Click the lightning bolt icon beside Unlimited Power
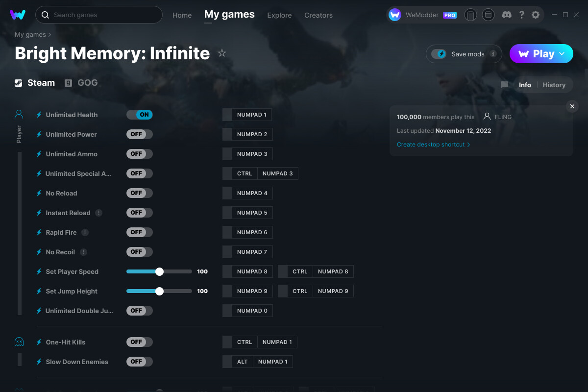588x392 pixels. [39, 134]
